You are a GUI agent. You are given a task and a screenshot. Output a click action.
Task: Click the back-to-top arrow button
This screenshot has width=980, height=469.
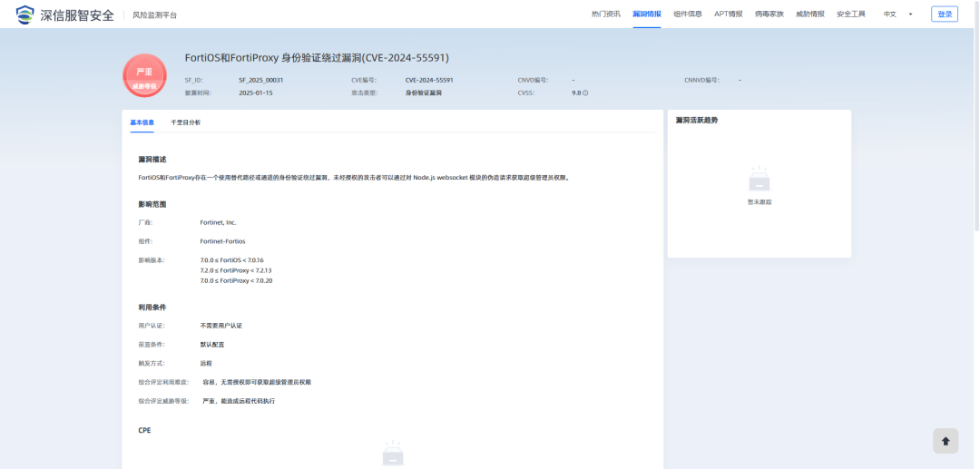click(x=945, y=441)
